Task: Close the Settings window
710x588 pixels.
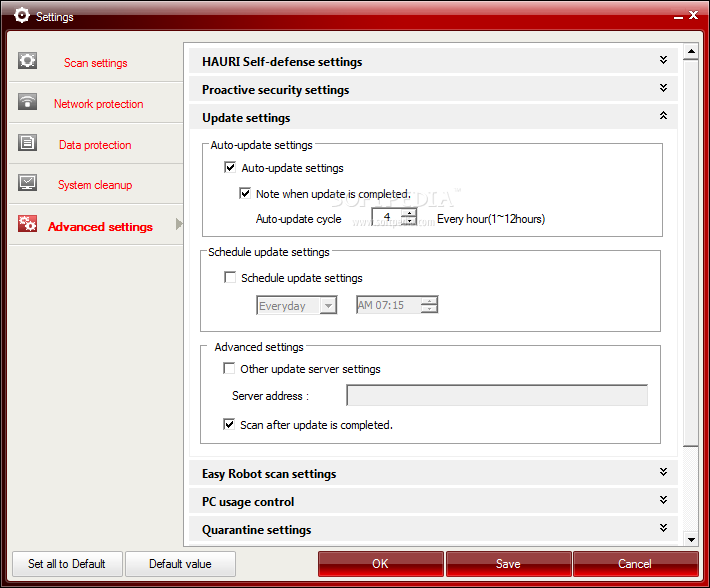Action: coord(693,15)
